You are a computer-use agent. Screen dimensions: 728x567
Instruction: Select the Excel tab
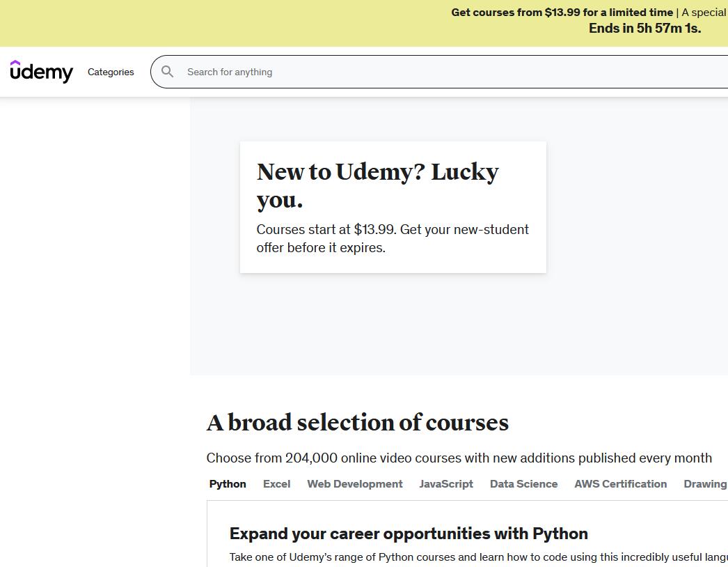[x=277, y=484]
